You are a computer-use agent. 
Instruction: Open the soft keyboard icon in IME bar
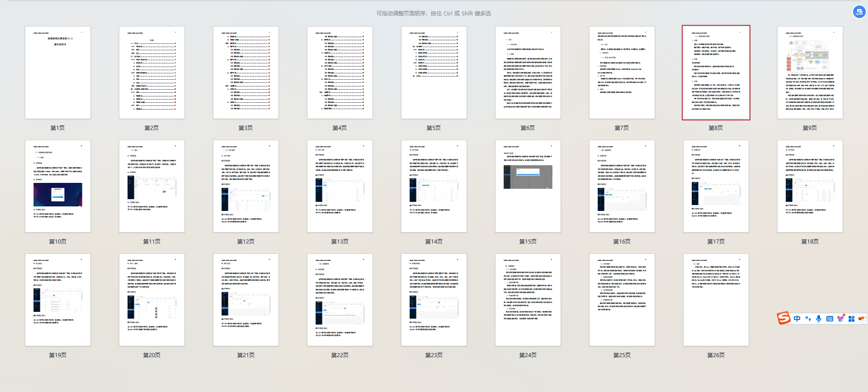coord(830,319)
